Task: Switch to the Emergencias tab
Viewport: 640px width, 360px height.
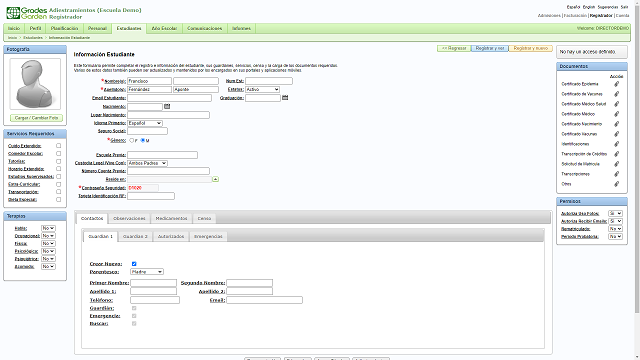Action: coord(208,237)
